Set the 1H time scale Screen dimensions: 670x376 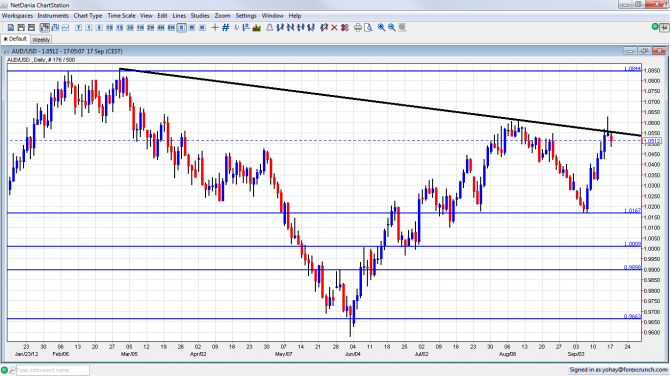tap(140, 27)
